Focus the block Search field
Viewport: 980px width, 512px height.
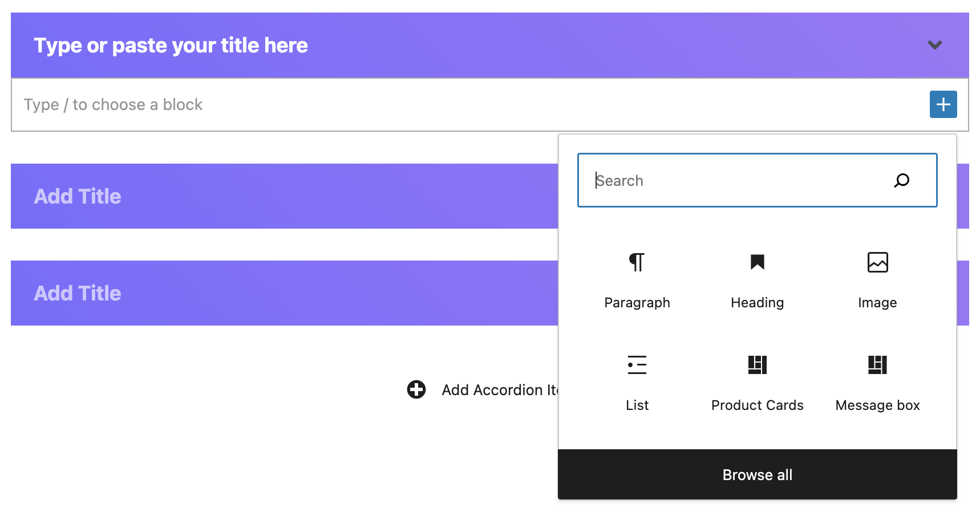[757, 180]
